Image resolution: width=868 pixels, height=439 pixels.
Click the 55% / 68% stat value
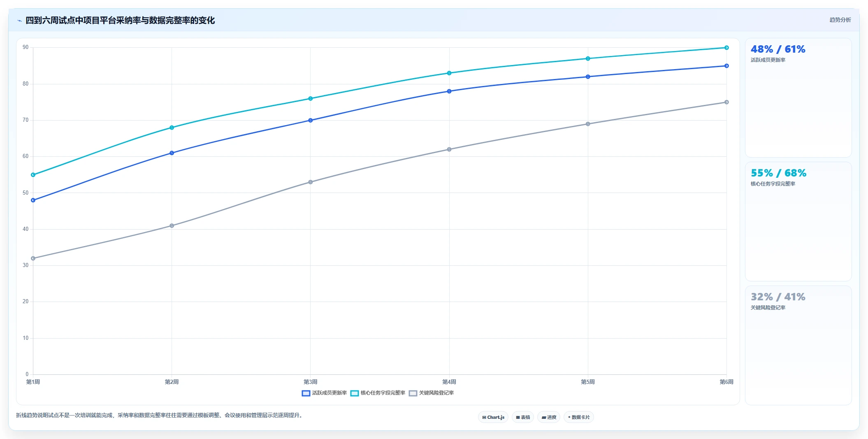[778, 173]
